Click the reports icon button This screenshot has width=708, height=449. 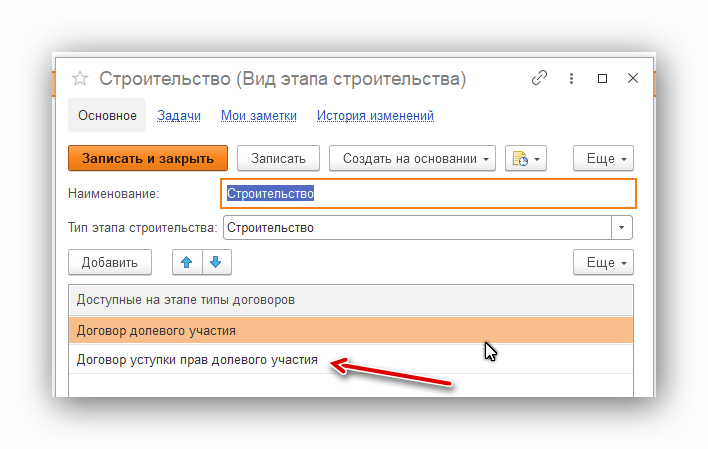[526, 158]
